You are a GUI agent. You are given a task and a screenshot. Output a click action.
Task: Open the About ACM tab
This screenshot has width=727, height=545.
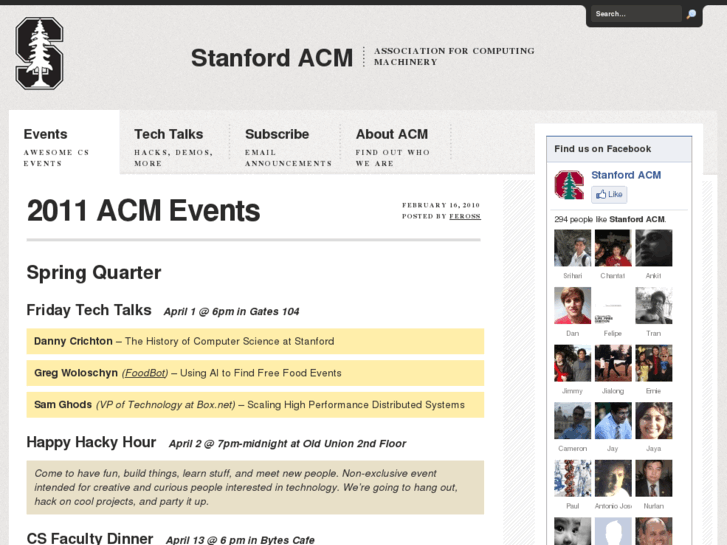tap(391, 134)
